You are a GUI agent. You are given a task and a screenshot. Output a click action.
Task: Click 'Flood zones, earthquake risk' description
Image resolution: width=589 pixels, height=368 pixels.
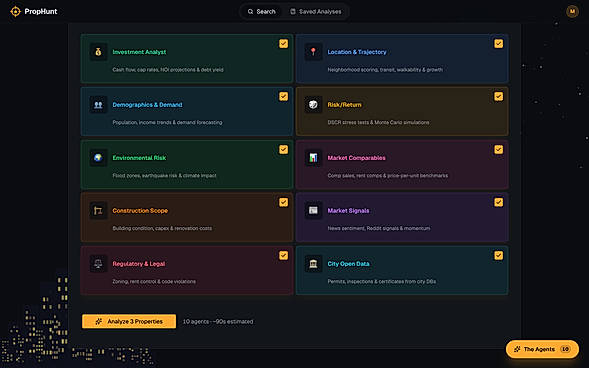[164, 175]
